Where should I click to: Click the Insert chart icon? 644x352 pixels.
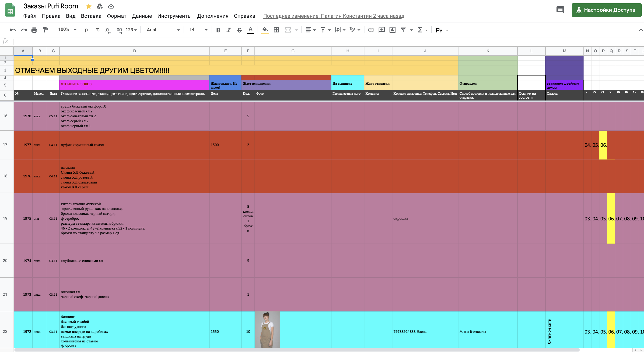(392, 30)
